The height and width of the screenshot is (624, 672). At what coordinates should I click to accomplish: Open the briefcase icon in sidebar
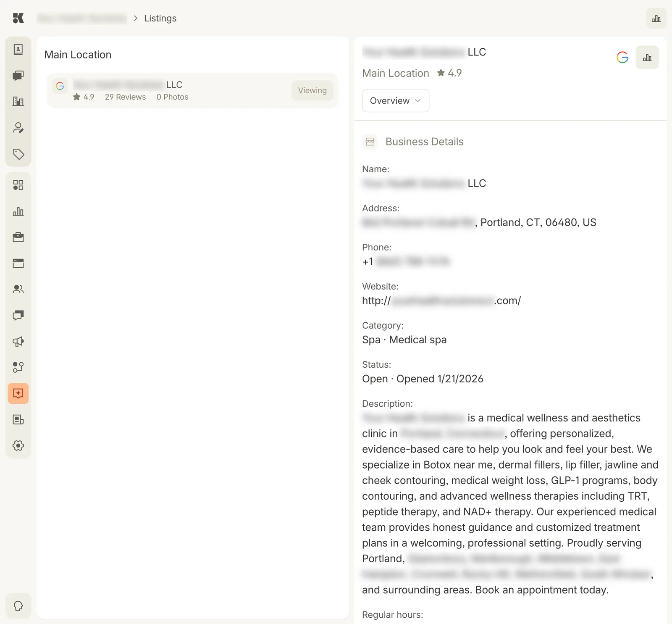pyautogui.click(x=18, y=237)
